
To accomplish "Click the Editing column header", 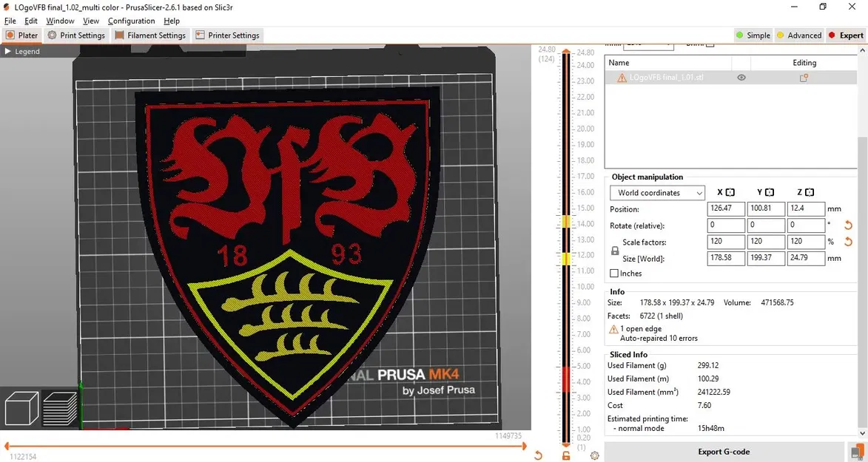I will pos(804,63).
